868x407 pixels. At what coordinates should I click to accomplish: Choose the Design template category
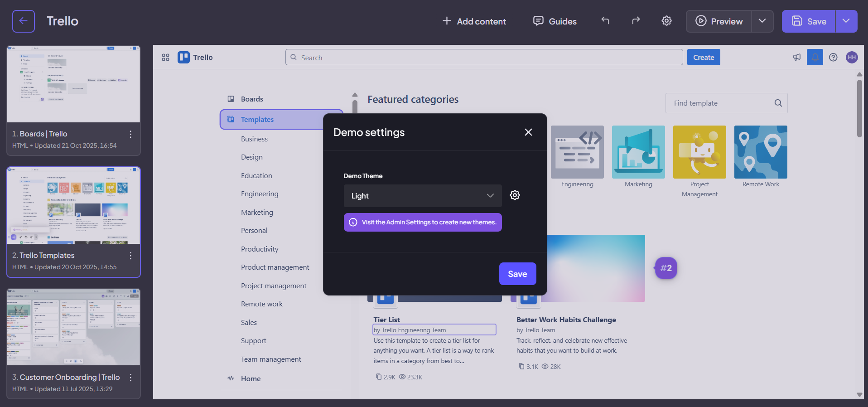coord(252,157)
